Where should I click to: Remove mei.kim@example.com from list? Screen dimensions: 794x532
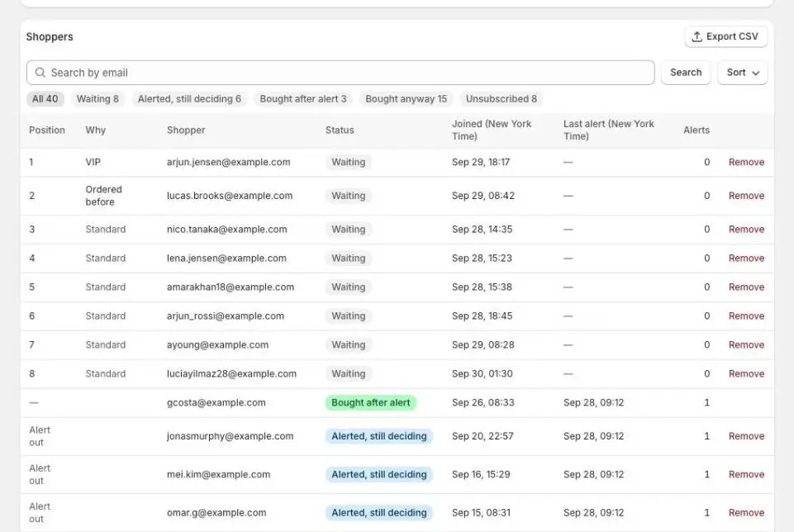point(746,474)
